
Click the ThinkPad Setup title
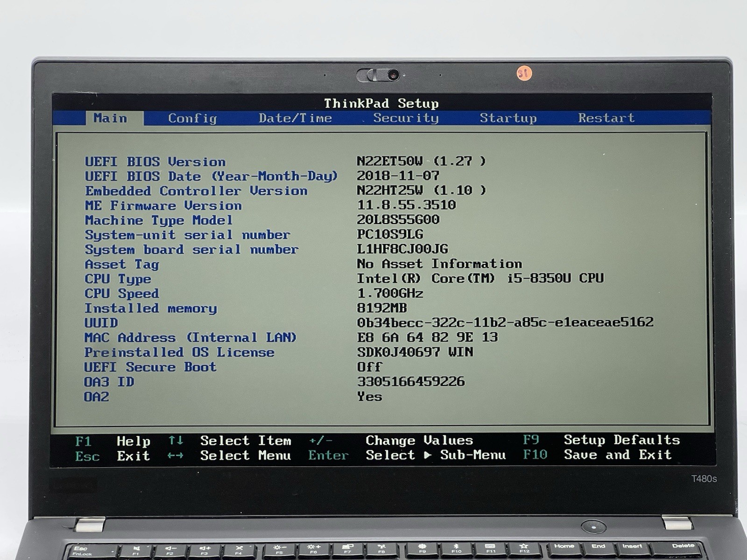point(381,103)
